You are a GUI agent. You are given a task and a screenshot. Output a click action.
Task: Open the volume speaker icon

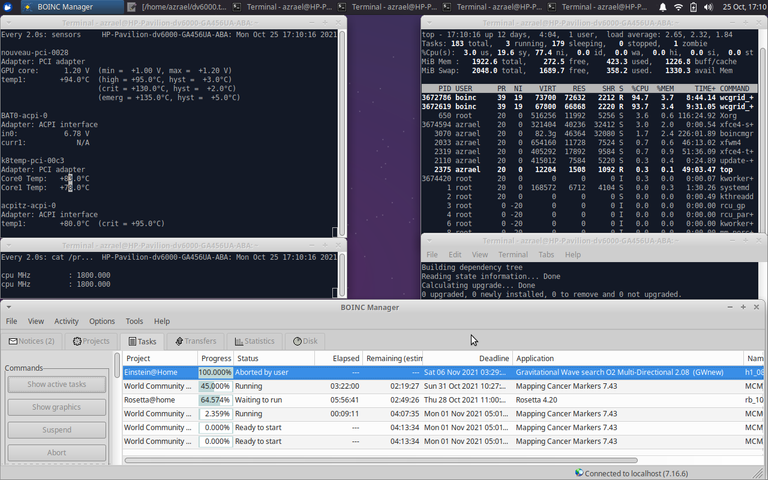pyautogui.click(x=708, y=7)
